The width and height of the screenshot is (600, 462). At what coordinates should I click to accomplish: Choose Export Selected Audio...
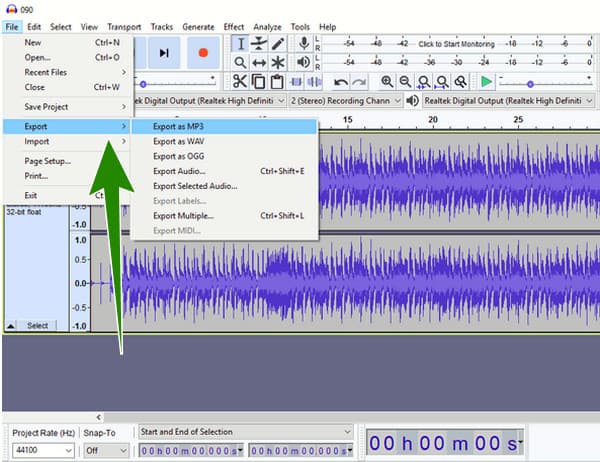[224, 186]
